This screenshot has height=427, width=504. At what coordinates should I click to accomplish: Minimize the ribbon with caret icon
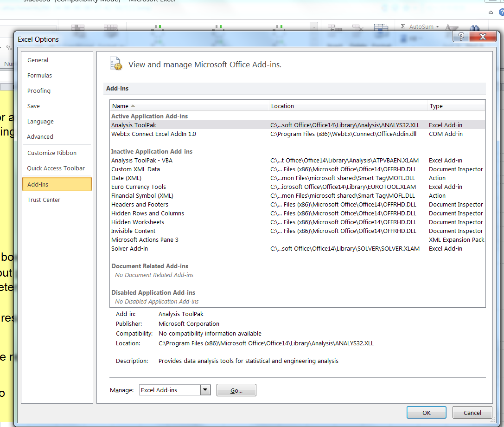491,13
